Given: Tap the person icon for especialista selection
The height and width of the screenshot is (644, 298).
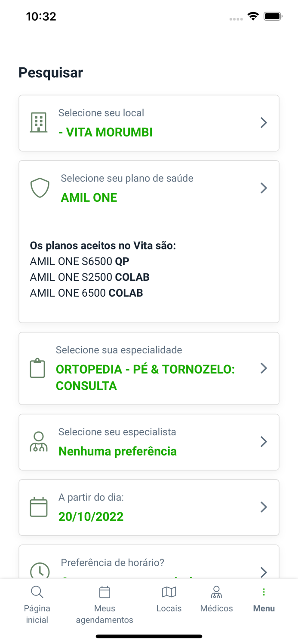Looking at the screenshot, I should (39, 442).
